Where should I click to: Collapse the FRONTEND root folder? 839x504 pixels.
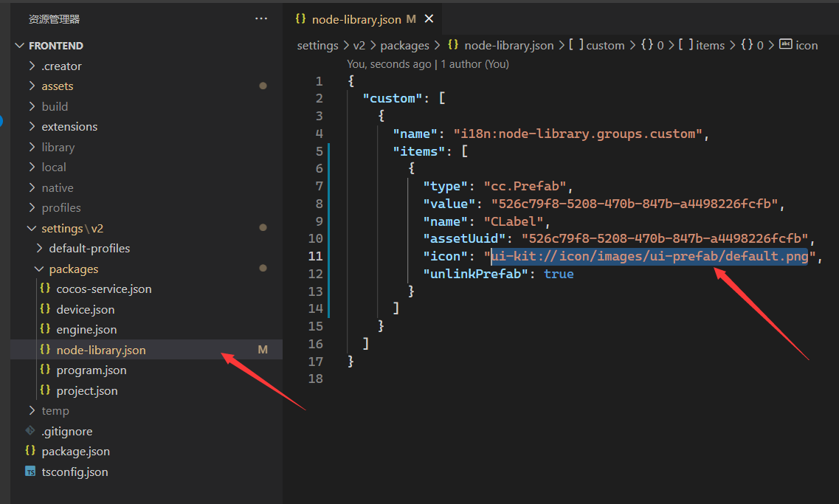(x=20, y=46)
